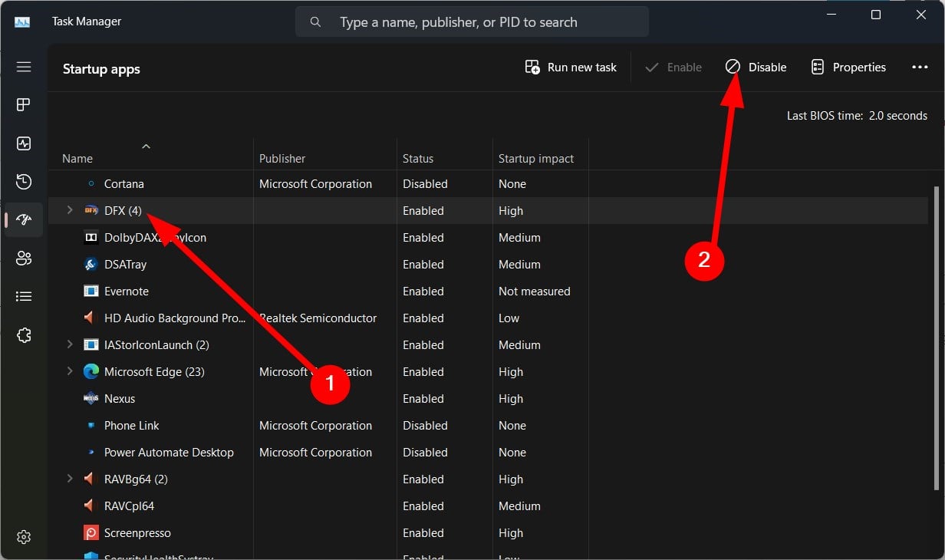Open the App history page icon
The image size is (945, 560).
(x=24, y=182)
